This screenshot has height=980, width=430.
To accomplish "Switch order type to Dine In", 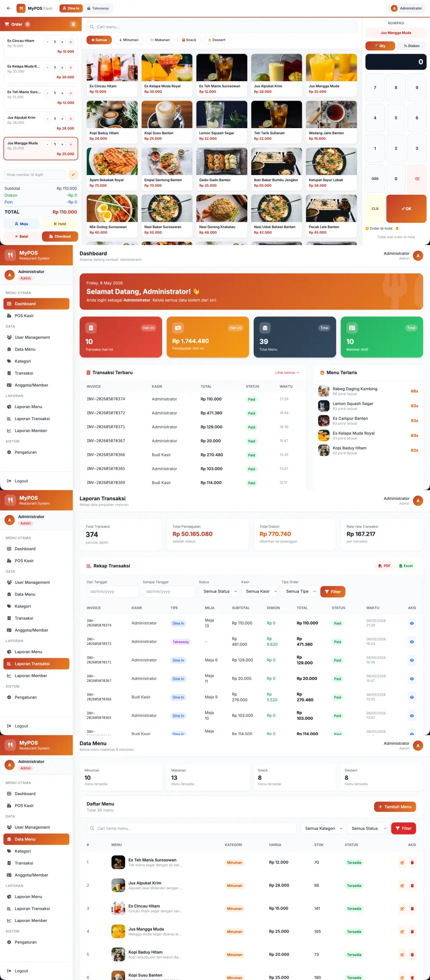I will (71, 8).
